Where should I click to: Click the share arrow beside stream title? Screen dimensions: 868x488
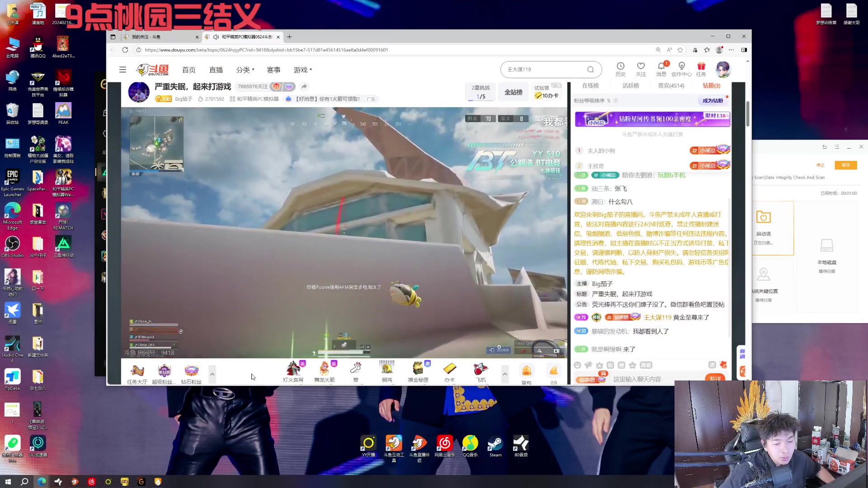pos(304,86)
